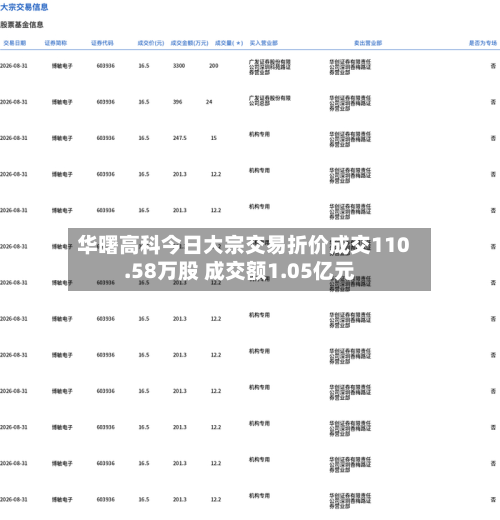Click the seller branch in the 396 row
Image resolution: width=500 pixels, height=520 pixels.
[350, 103]
